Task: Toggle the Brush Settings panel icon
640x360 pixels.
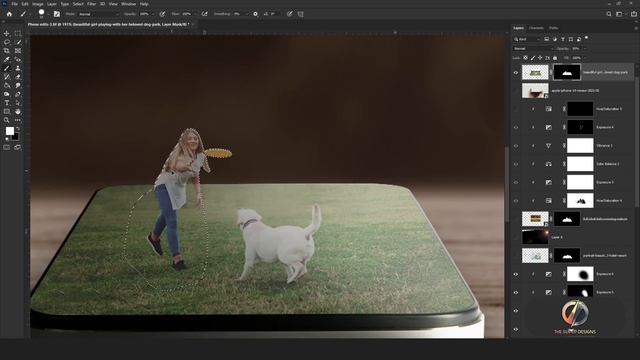Action: click(x=57, y=14)
